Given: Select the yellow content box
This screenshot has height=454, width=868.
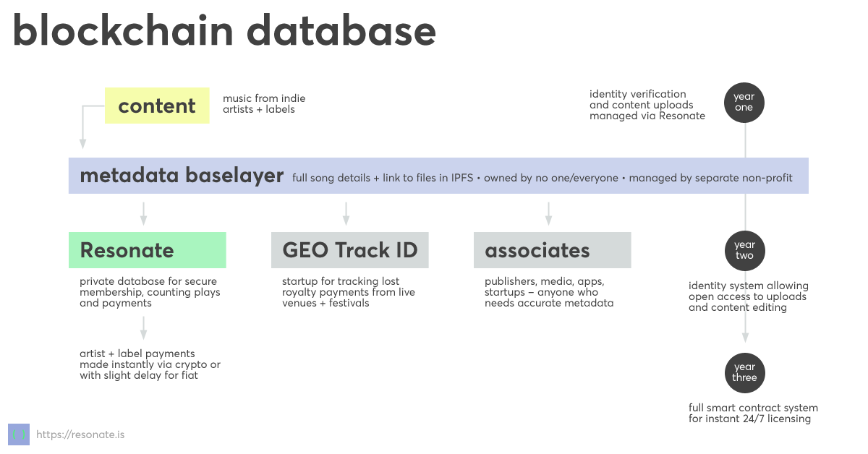Looking at the screenshot, I should (157, 106).
